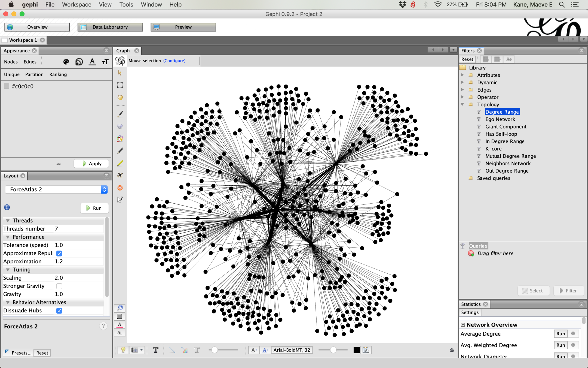Viewport: 588px width, 368px height.
Task: Expand the Attributes filter folder
Action: point(462,75)
